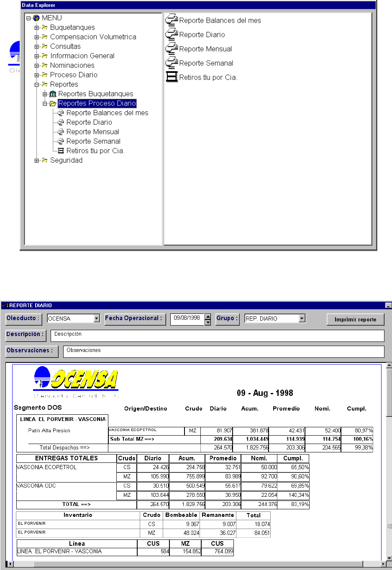
Task: Click the Descripción text field
Action: tap(218, 336)
